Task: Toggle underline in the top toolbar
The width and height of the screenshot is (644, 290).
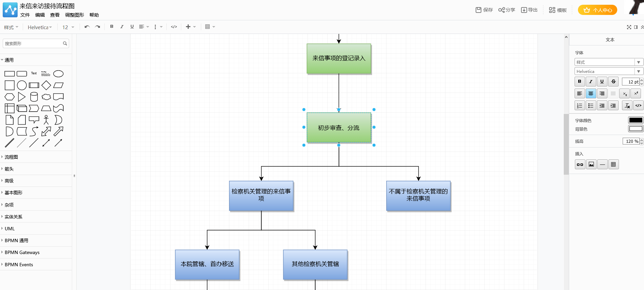Action: click(132, 26)
